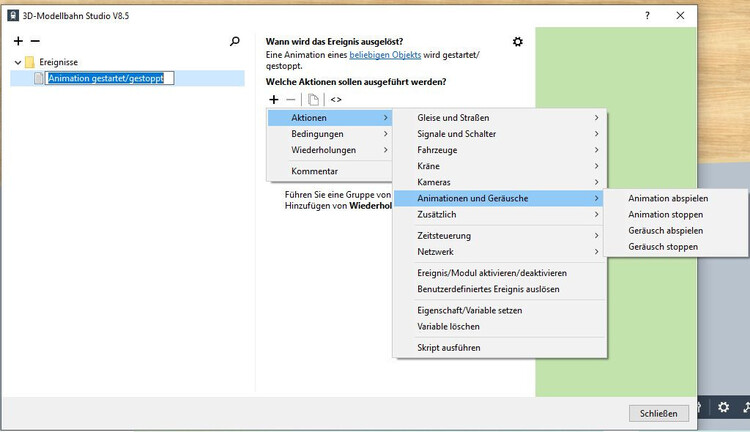750x432 pixels.
Task: Switch to script view with the <> icon
Action: pyautogui.click(x=336, y=100)
